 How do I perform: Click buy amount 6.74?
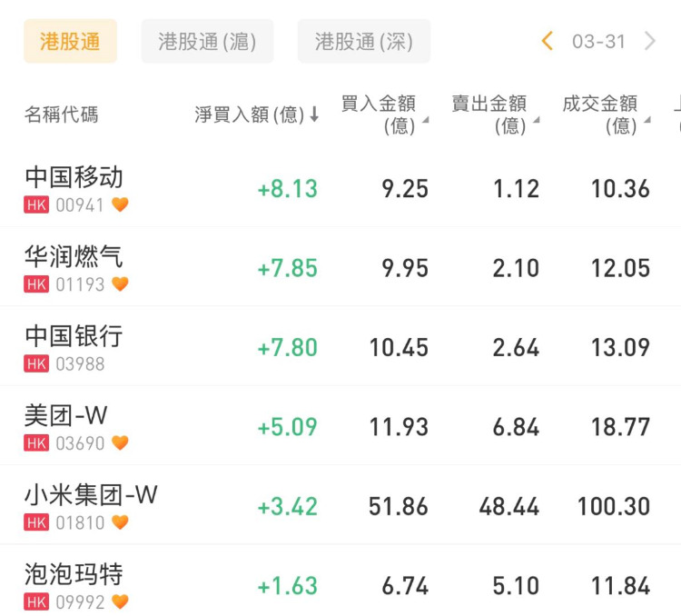point(405,586)
